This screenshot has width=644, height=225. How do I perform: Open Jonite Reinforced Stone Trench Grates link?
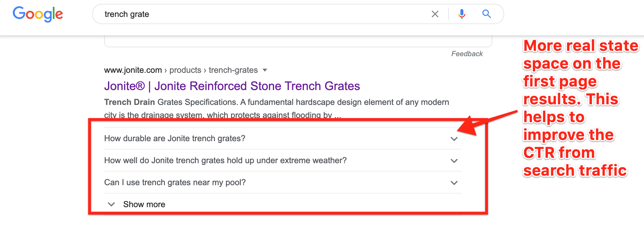pos(232,86)
